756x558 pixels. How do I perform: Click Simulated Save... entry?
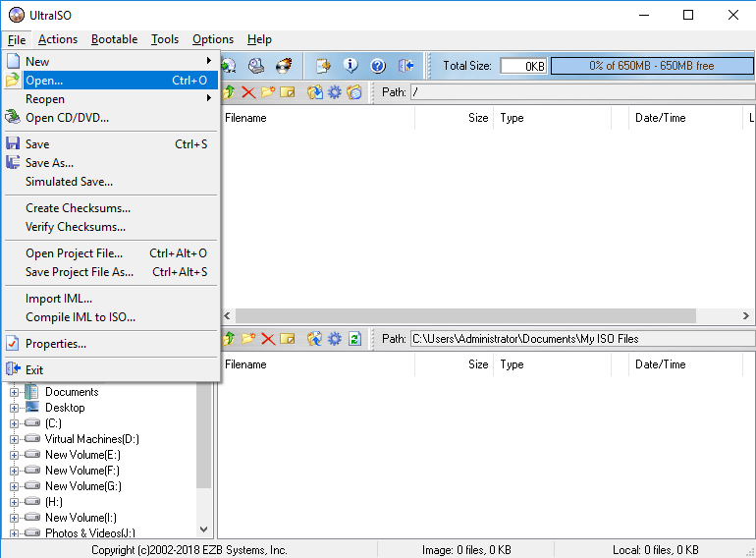111,182
